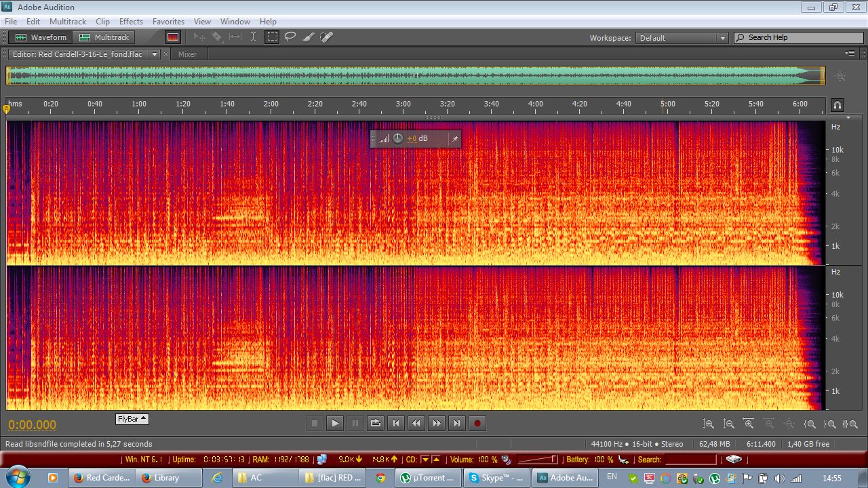Zoom in at out point

coord(830,424)
